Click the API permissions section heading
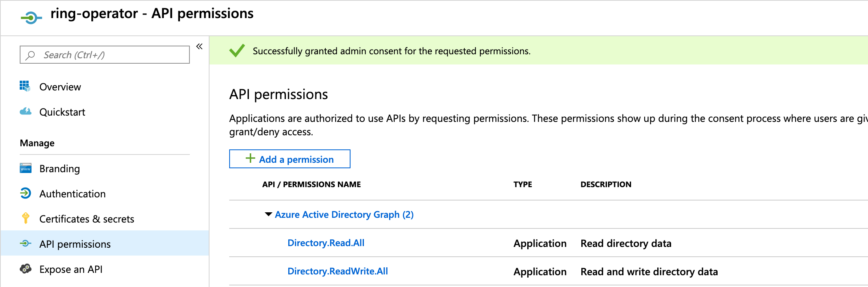Image resolution: width=868 pixels, height=287 pixels. 278,94
